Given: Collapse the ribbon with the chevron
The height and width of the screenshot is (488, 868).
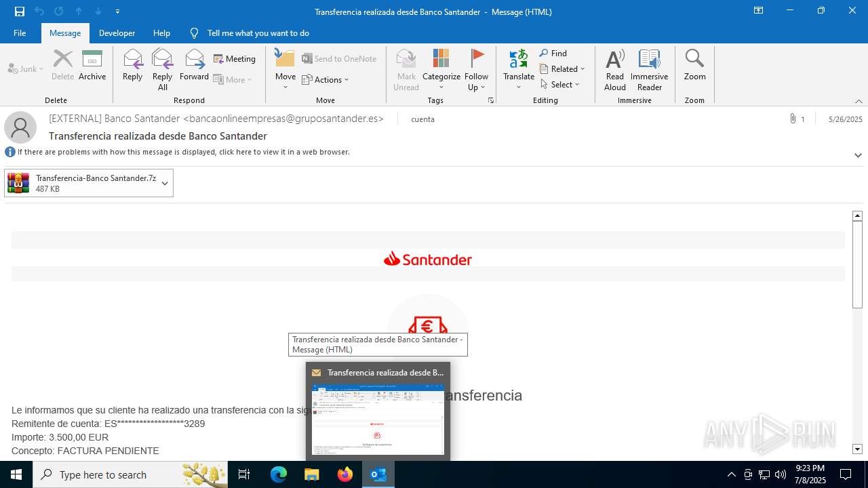Looking at the screenshot, I should [x=859, y=101].
